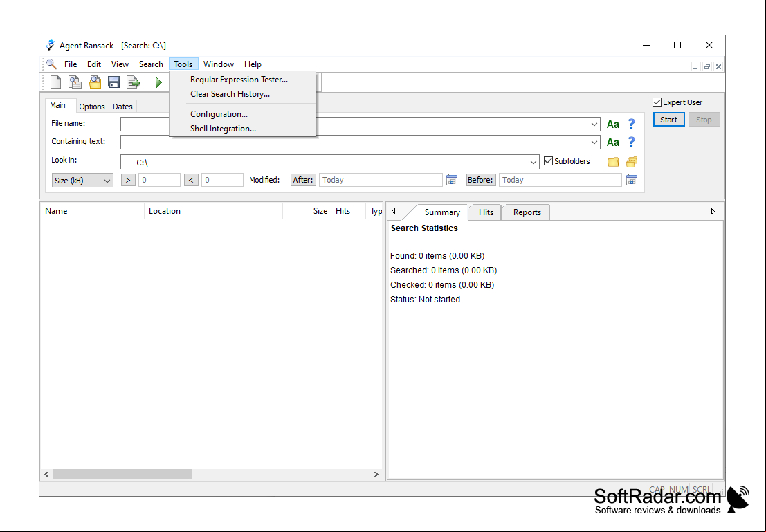The width and height of the screenshot is (766, 532).
Task: Sort results by Hits column header
Action: click(348, 211)
